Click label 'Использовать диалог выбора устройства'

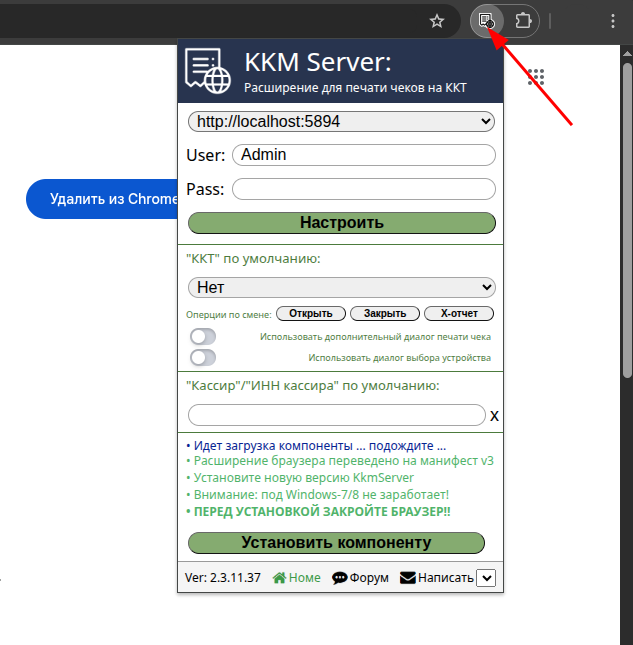click(x=399, y=358)
